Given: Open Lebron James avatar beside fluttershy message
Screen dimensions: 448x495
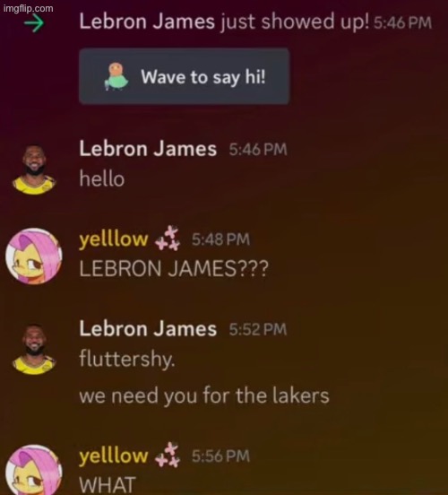Looking at the screenshot, I should click(x=34, y=349).
